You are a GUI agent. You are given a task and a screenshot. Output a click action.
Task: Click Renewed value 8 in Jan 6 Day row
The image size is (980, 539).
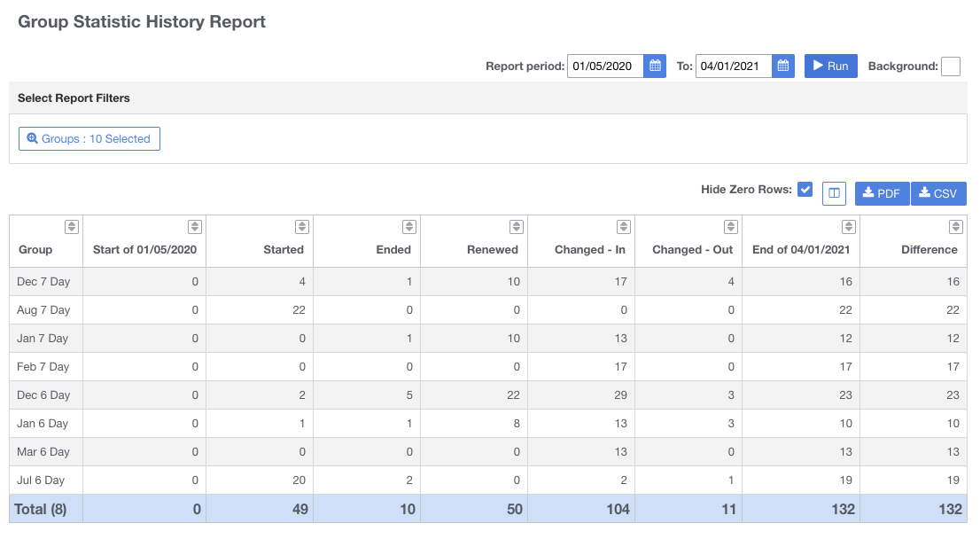click(x=517, y=424)
